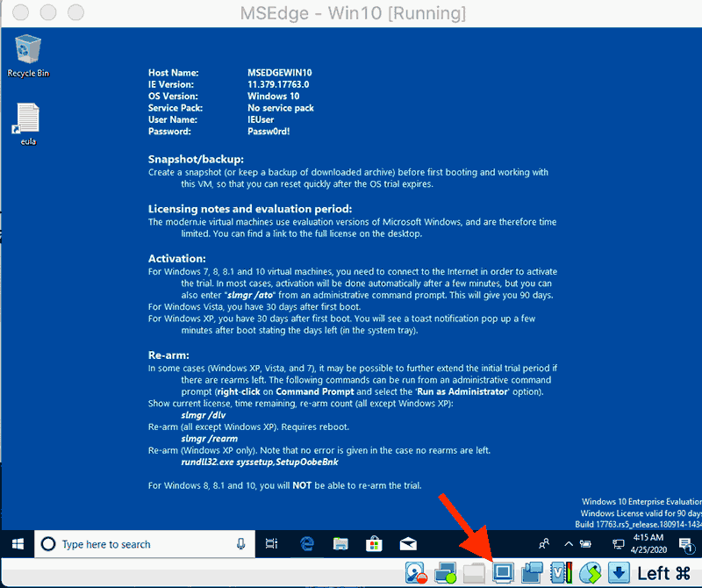The height and width of the screenshot is (588, 702).
Task: Click the mouse integration status icon
Action: (589, 573)
